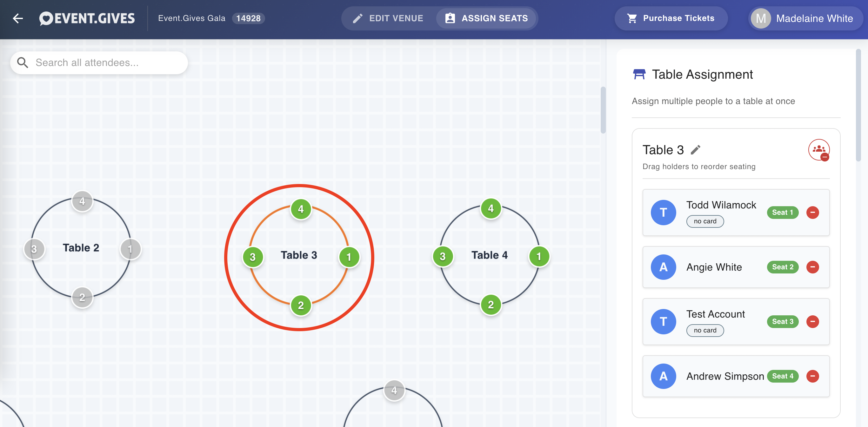This screenshot has height=427, width=868.
Task: Click the Table 3 panel heading
Action: coord(663,150)
